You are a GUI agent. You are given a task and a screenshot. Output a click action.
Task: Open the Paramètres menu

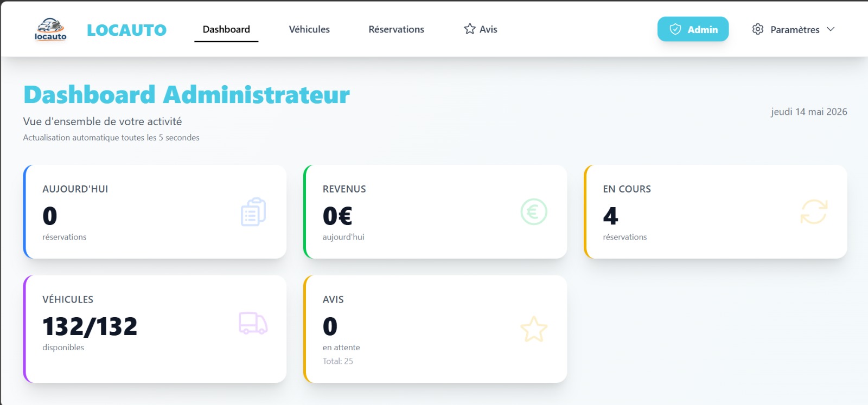click(x=793, y=29)
